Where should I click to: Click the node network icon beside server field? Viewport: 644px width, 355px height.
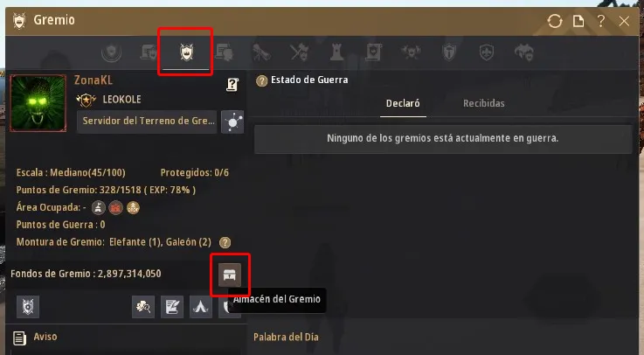232,122
